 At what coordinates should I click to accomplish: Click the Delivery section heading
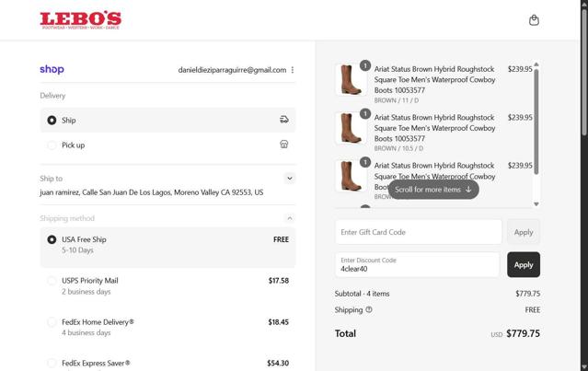[52, 96]
